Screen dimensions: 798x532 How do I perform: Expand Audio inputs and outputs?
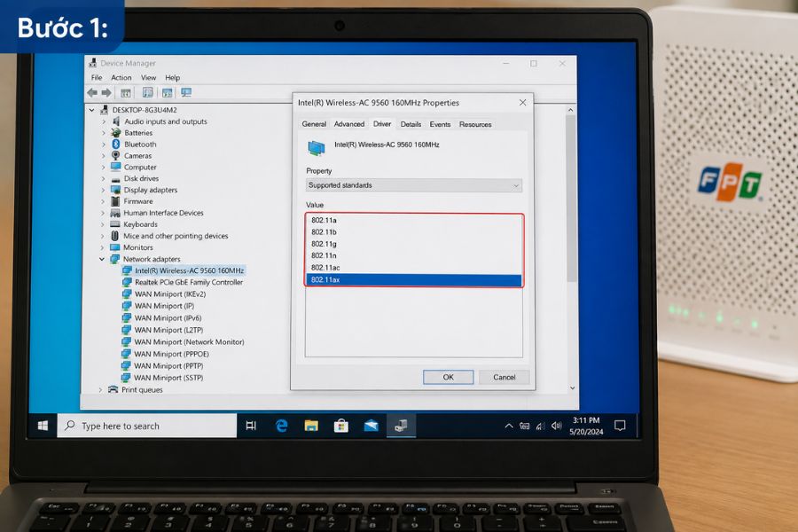click(x=104, y=121)
